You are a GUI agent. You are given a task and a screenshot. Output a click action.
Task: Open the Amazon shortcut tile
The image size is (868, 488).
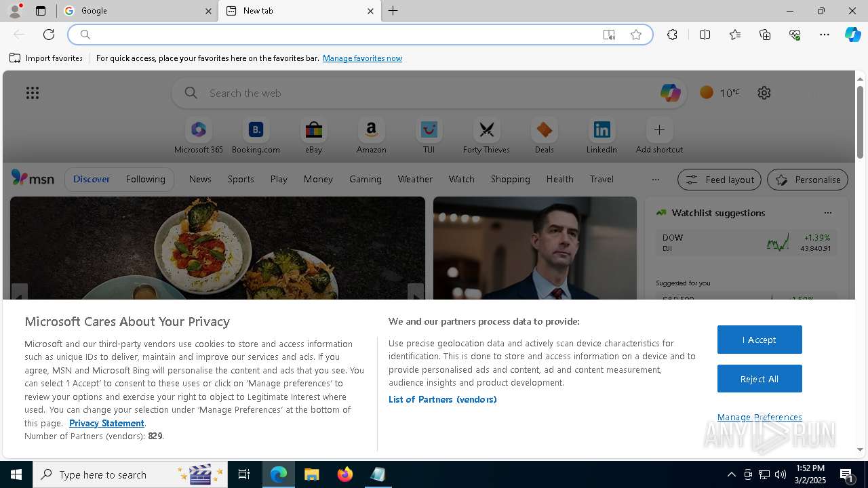(371, 136)
